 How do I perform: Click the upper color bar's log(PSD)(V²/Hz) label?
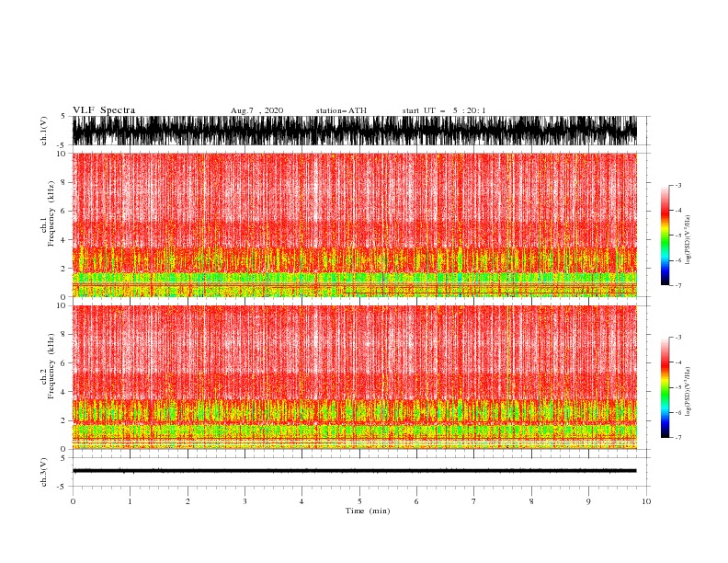688,240
